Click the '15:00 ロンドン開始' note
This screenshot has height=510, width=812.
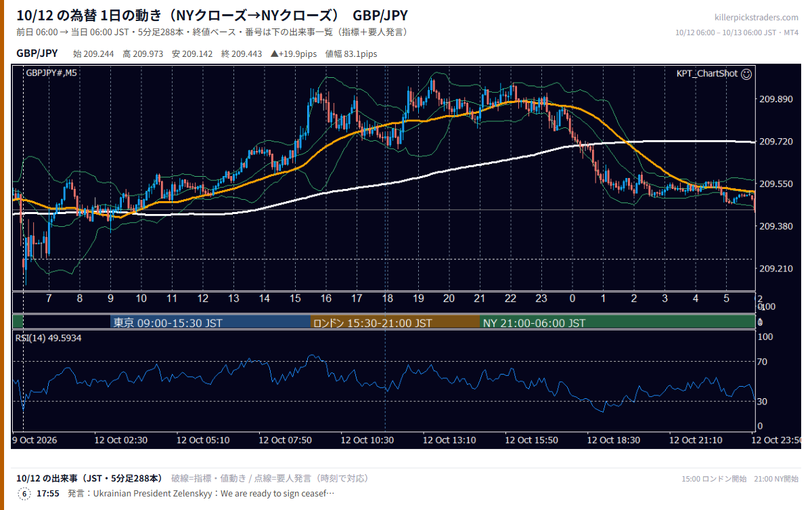(x=714, y=479)
